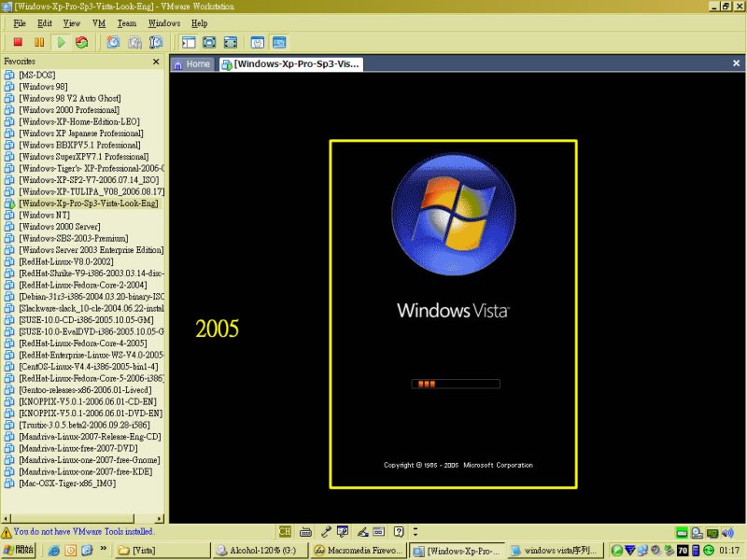Select [Mandriva-Linux-one-2007-free-KDE] favorite

click(x=86, y=471)
